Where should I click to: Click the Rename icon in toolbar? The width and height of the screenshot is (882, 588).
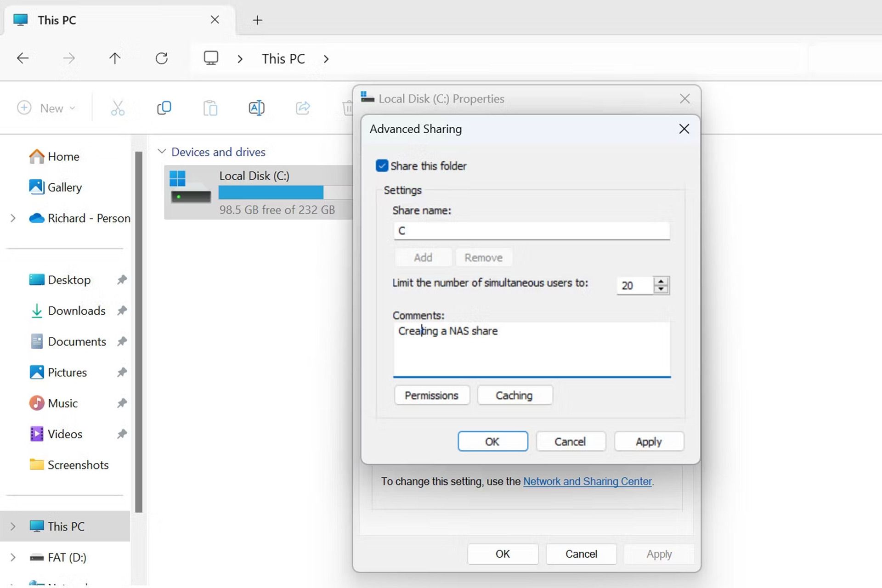tap(256, 108)
